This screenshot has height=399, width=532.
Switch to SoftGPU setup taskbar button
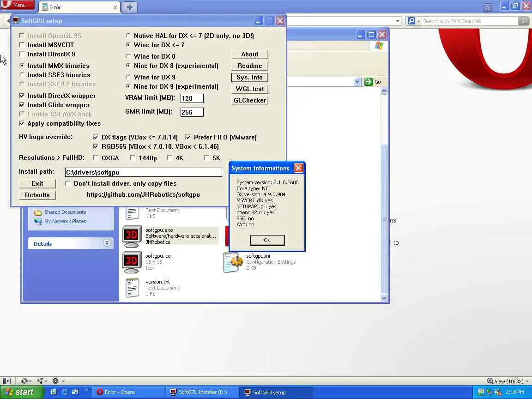(x=276, y=392)
